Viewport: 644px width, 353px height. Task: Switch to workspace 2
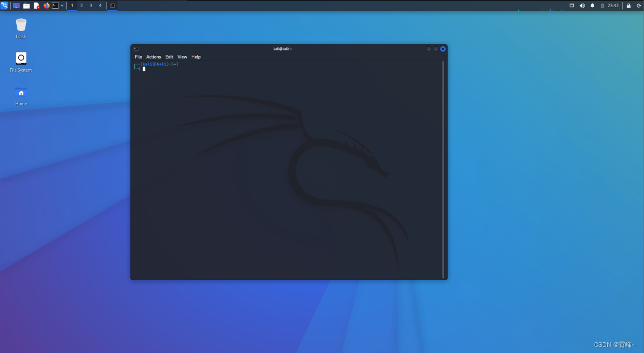(81, 6)
